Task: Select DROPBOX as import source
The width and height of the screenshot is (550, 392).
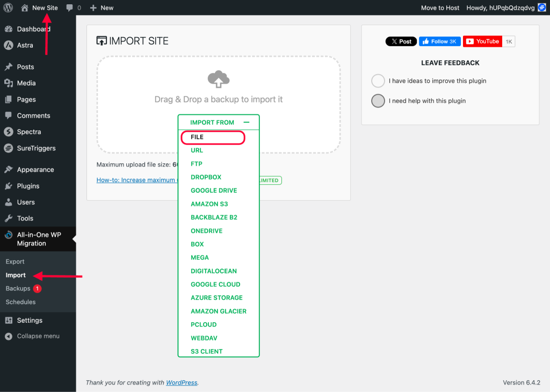Action: coord(206,177)
